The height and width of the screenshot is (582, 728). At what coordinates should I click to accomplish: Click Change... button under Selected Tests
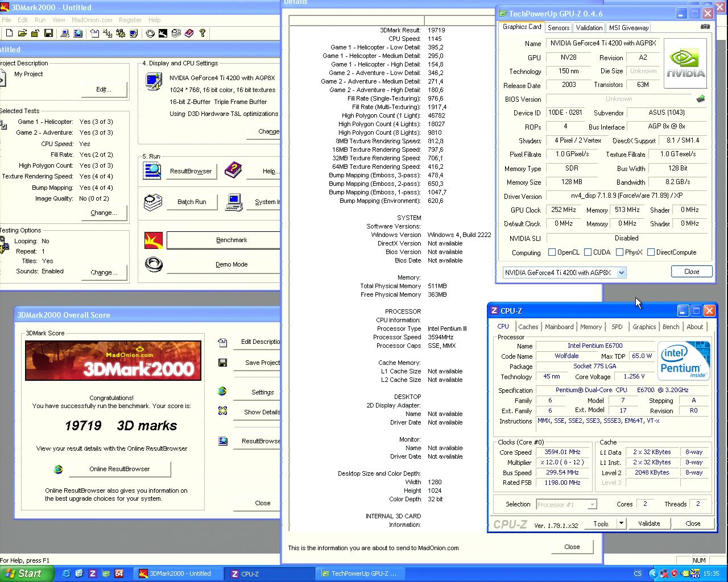[104, 213]
